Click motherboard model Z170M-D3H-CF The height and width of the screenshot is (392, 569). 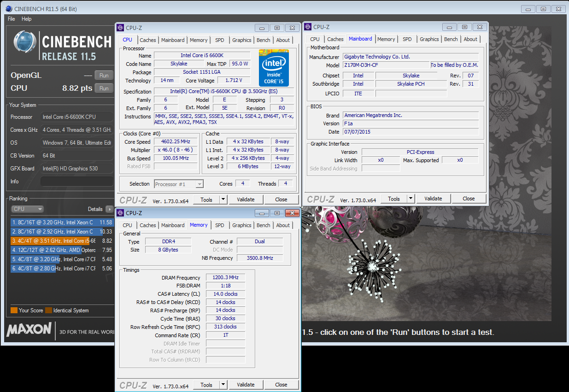point(386,65)
